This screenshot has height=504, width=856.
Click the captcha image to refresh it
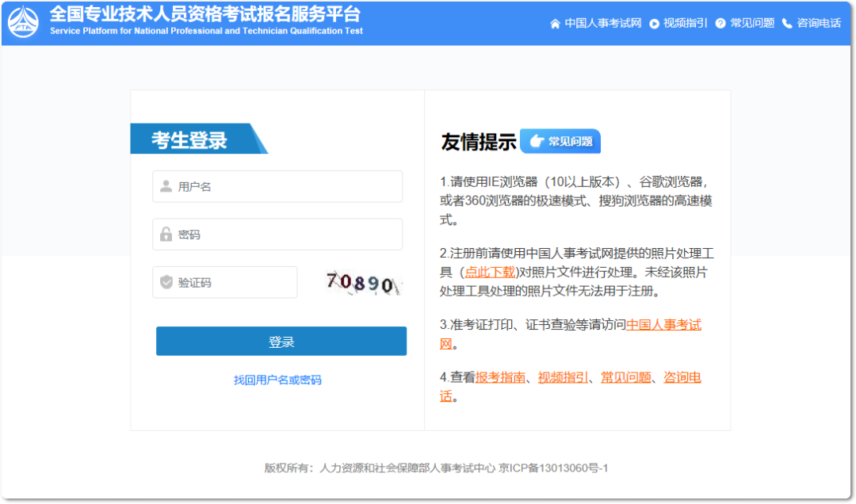[362, 281]
